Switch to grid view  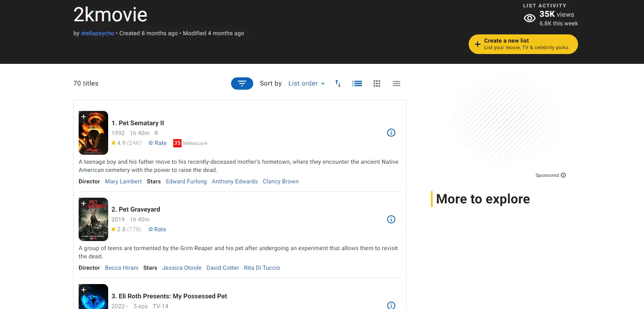[x=377, y=83]
